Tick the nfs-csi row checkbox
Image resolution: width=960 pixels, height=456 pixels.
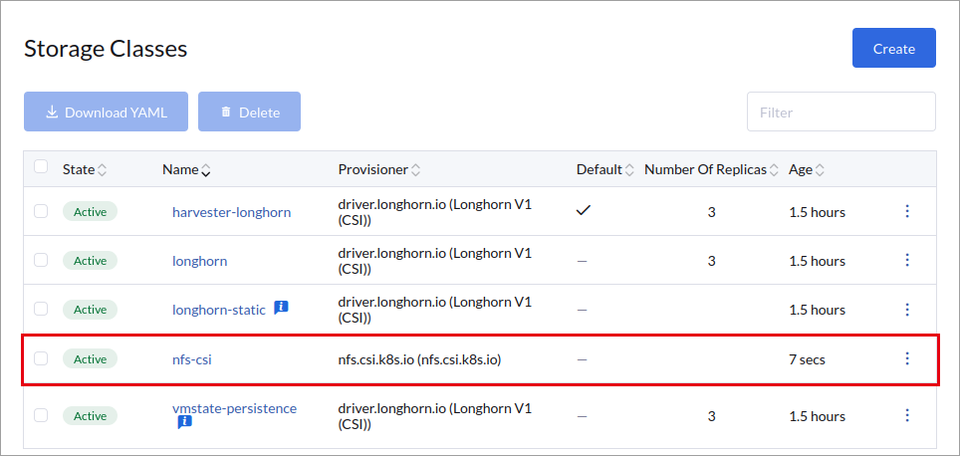click(x=40, y=359)
